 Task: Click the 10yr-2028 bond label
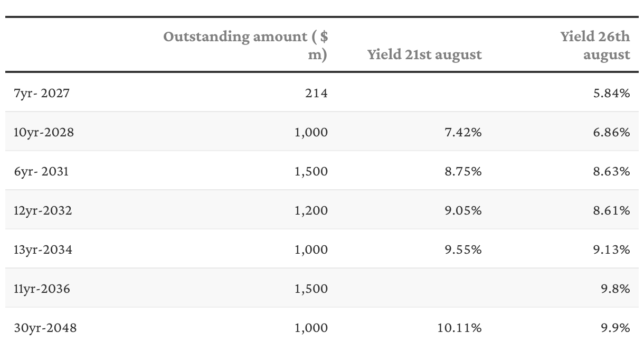pos(44,132)
